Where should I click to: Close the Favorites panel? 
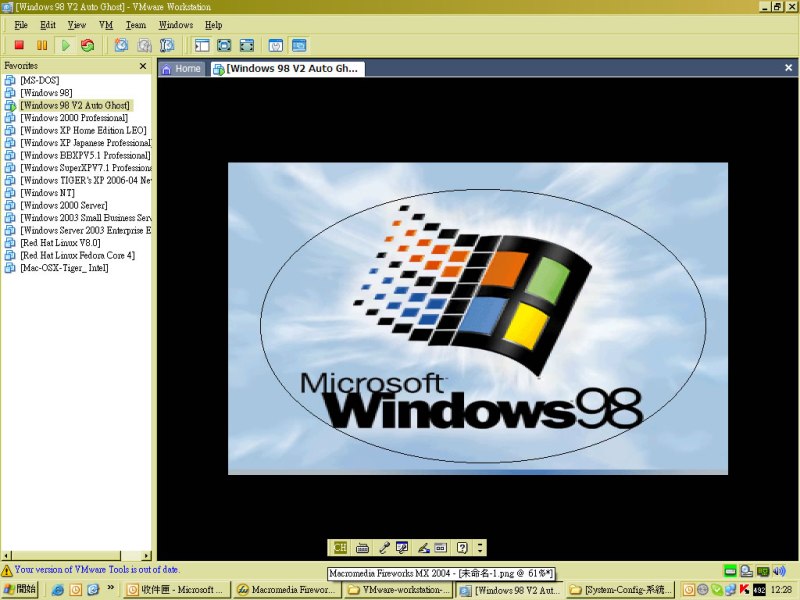tap(143, 66)
